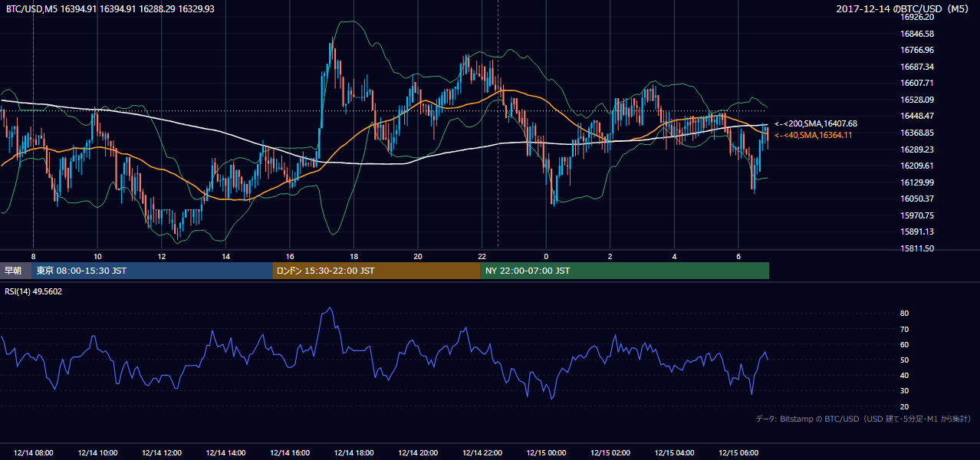Click the RSI scale value 40
The height and width of the screenshot is (460, 980).
click(x=905, y=376)
